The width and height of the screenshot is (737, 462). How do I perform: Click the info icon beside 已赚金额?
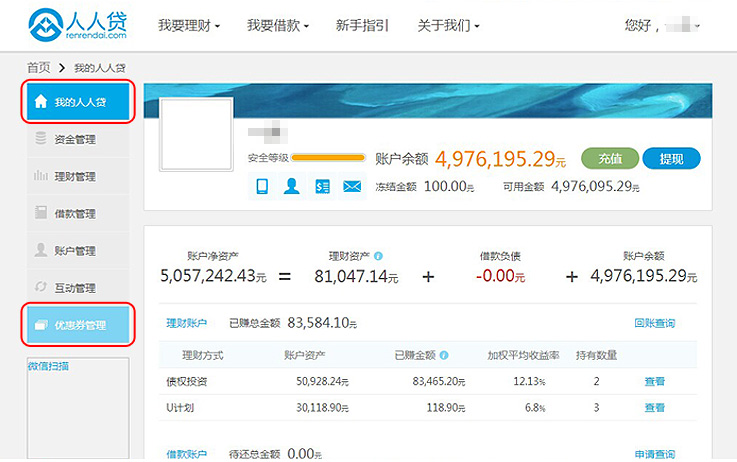(x=444, y=355)
